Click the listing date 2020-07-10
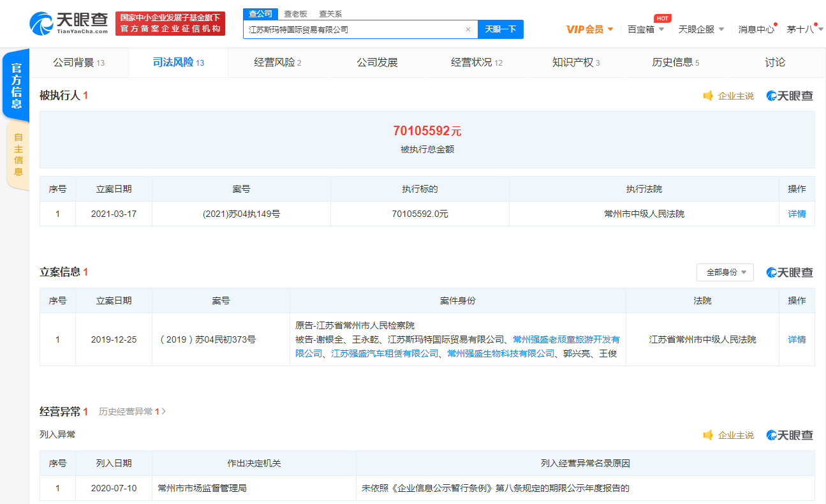Screen dimensions: 826x504 click(114, 489)
